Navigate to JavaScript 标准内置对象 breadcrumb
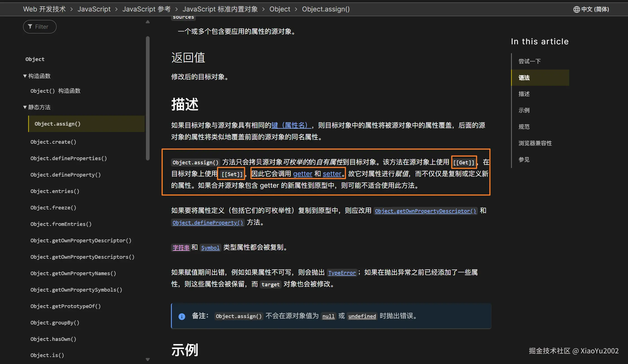 coord(220,9)
